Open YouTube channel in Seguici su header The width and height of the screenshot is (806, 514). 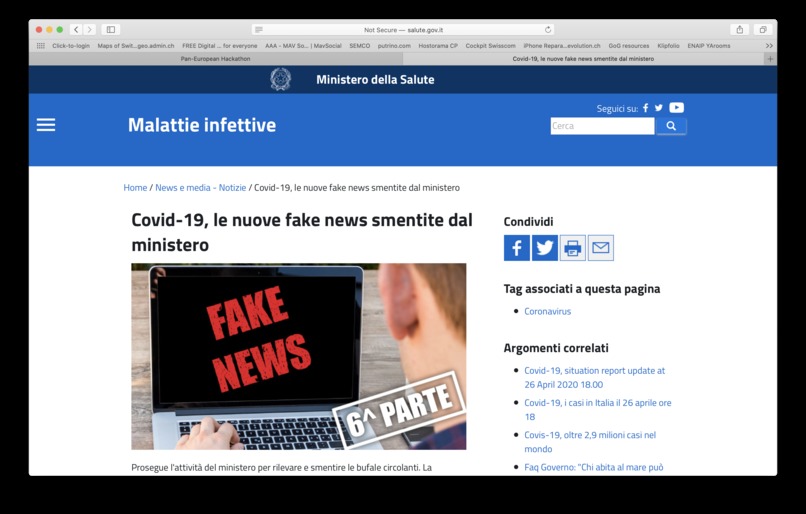point(676,107)
